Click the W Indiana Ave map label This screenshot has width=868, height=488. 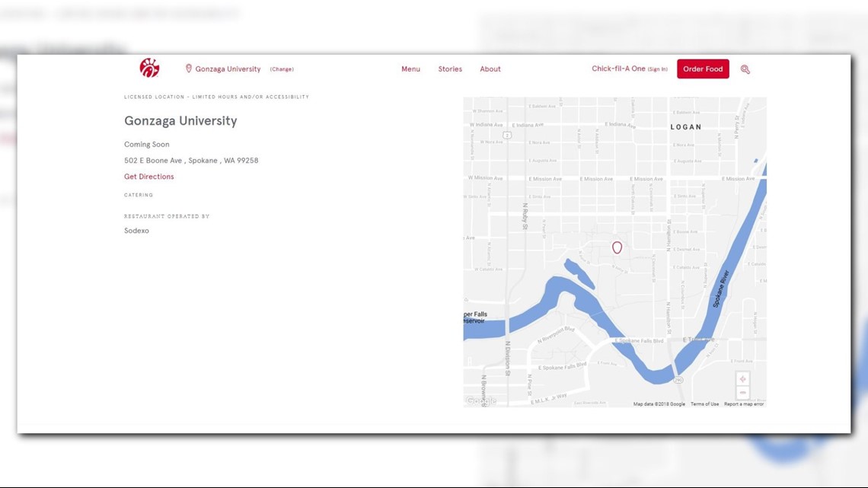pyautogui.click(x=487, y=125)
